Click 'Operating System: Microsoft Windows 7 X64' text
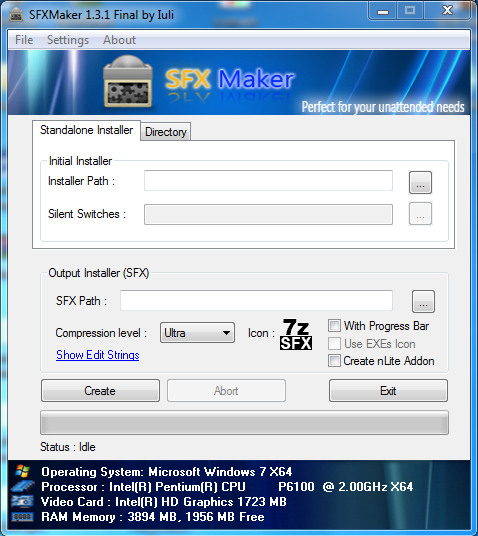 click(167, 472)
